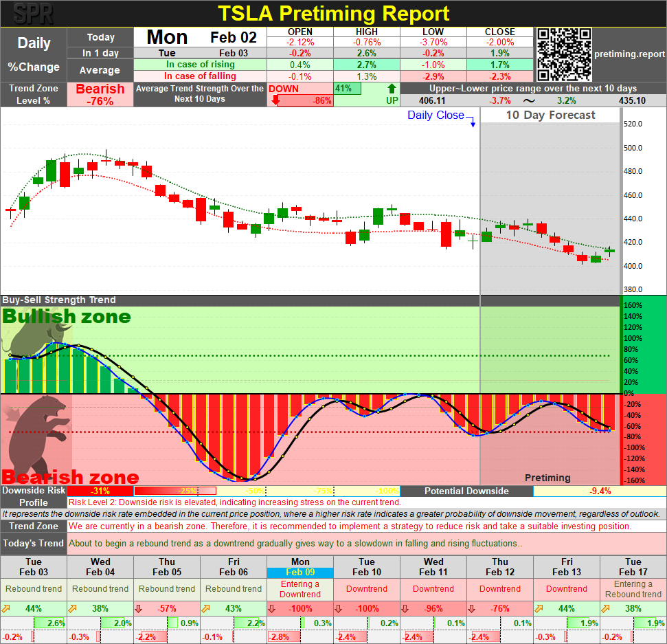Click the orange up arrow beside 38% under Wed Feb 04
Screen dimensions: 667x644
tap(73, 609)
